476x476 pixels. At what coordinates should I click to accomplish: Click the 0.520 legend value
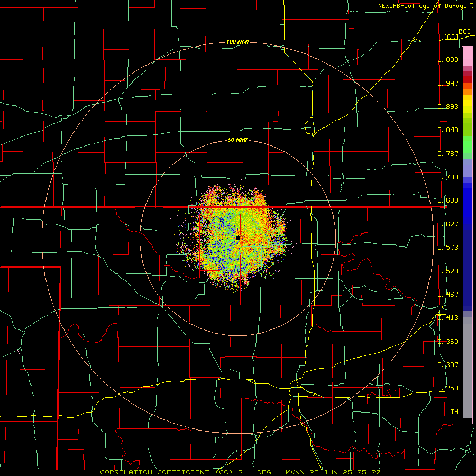point(448,271)
